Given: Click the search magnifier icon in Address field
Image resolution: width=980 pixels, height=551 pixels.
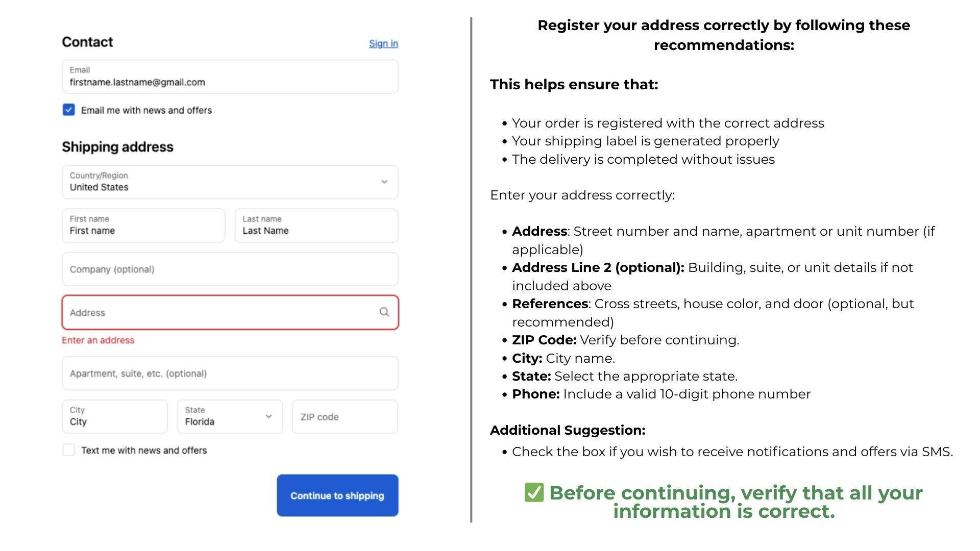Looking at the screenshot, I should coord(384,312).
